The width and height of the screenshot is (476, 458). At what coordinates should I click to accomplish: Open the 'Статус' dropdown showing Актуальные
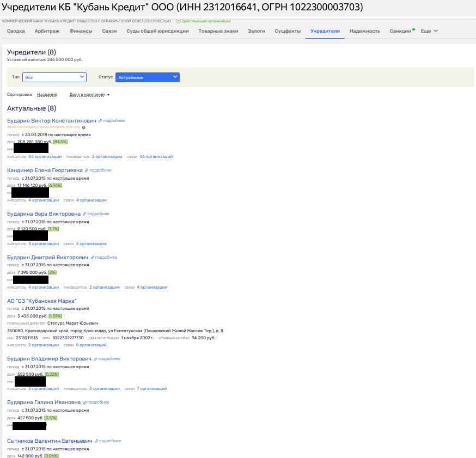[147, 77]
